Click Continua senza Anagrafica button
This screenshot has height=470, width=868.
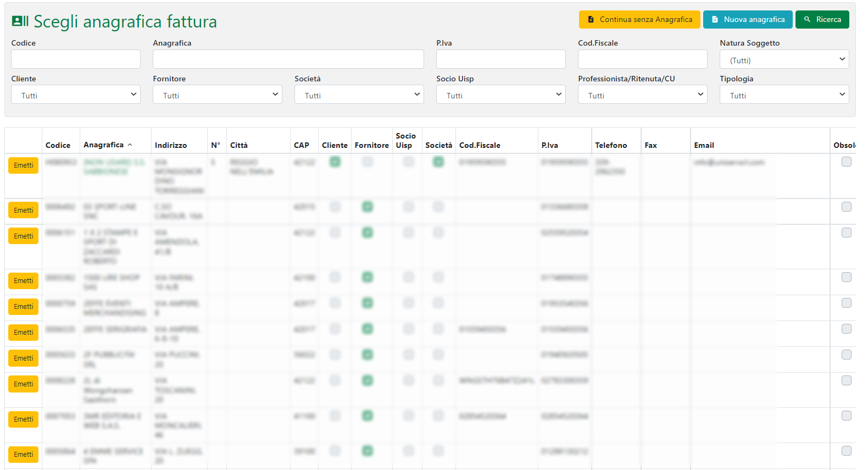pos(639,19)
